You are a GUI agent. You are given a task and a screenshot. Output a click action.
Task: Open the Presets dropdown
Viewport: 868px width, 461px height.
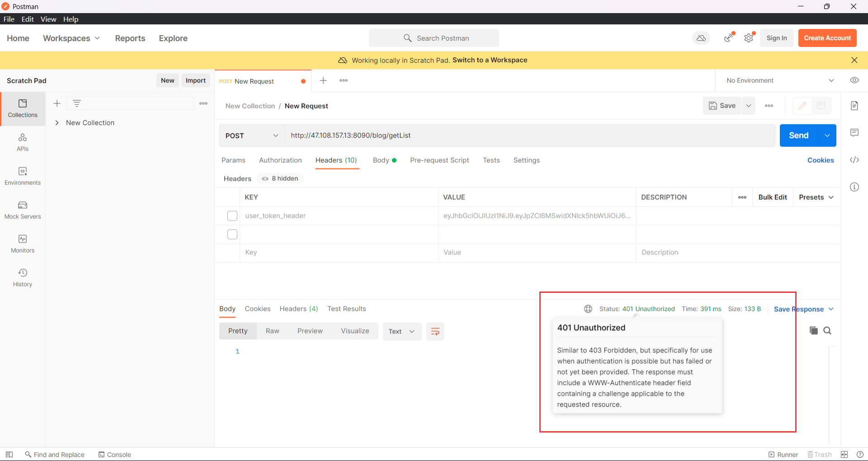pos(816,198)
